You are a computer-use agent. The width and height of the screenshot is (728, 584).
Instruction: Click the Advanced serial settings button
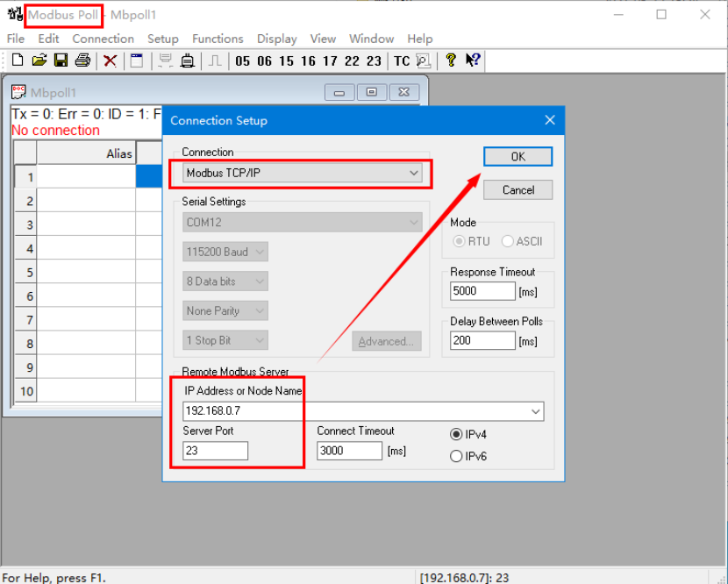pyautogui.click(x=386, y=341)
